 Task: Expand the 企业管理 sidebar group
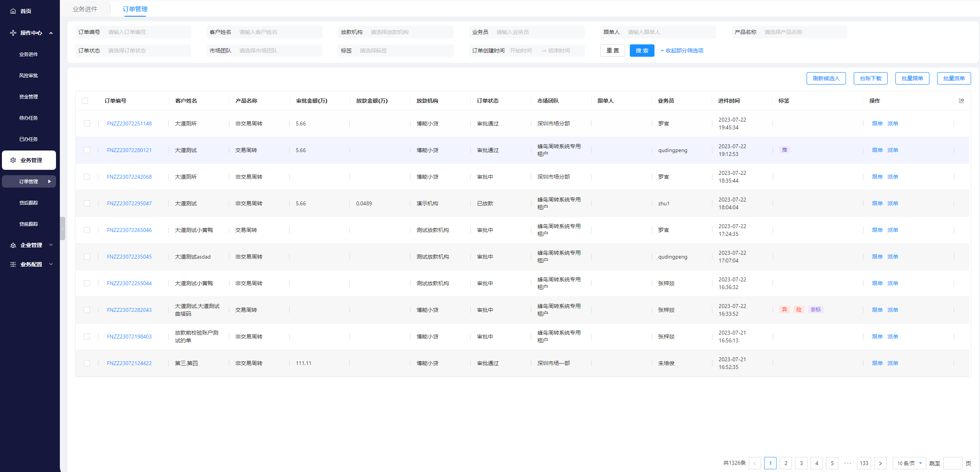51,245
